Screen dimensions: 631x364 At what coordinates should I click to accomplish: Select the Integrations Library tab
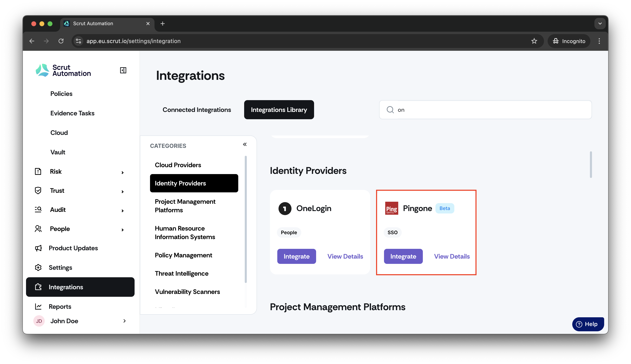[279, 110]
